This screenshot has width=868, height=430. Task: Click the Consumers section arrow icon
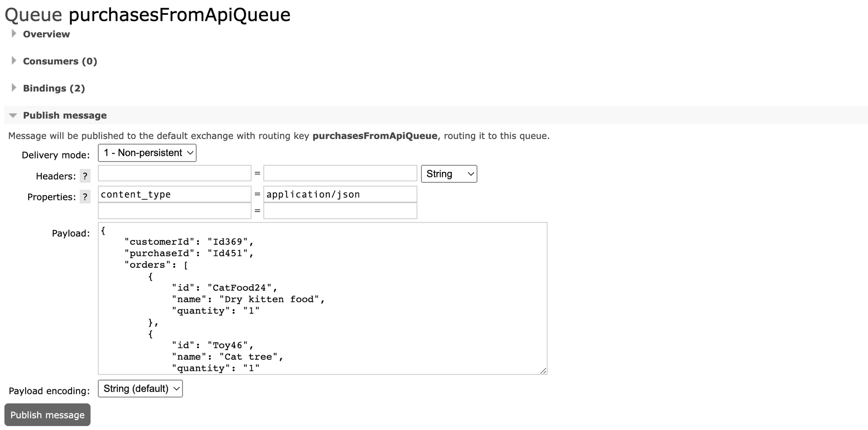13,60
